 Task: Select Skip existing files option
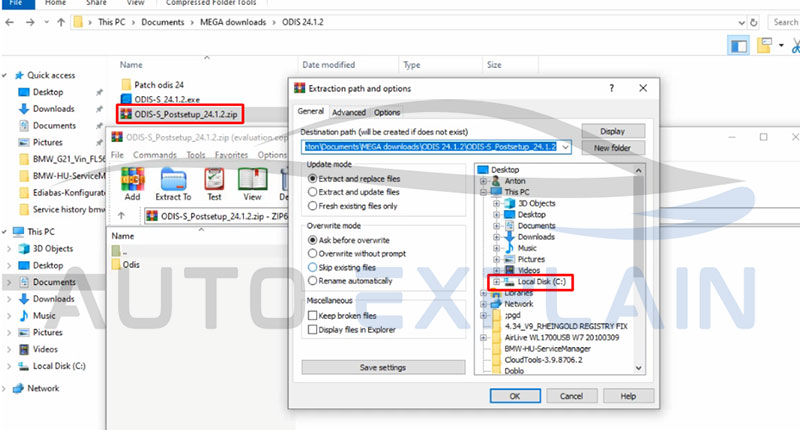[x=342, y=267]
